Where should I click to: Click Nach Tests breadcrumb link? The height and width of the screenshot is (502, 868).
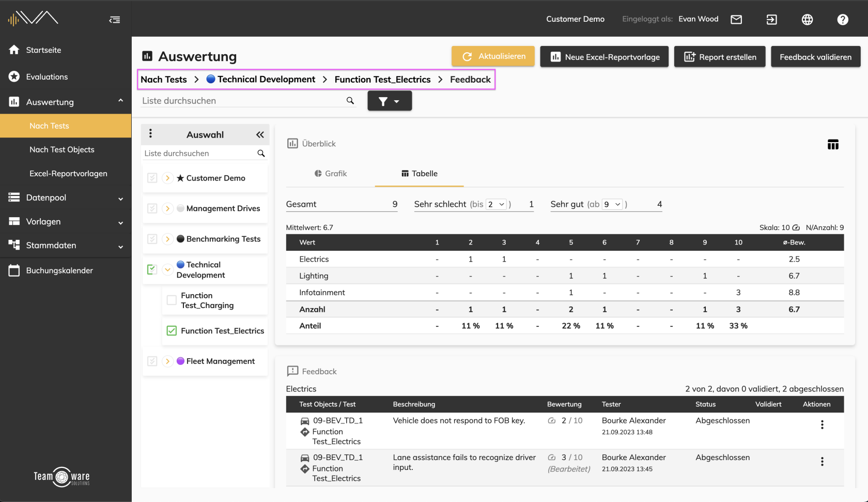[x=164, y=80]
